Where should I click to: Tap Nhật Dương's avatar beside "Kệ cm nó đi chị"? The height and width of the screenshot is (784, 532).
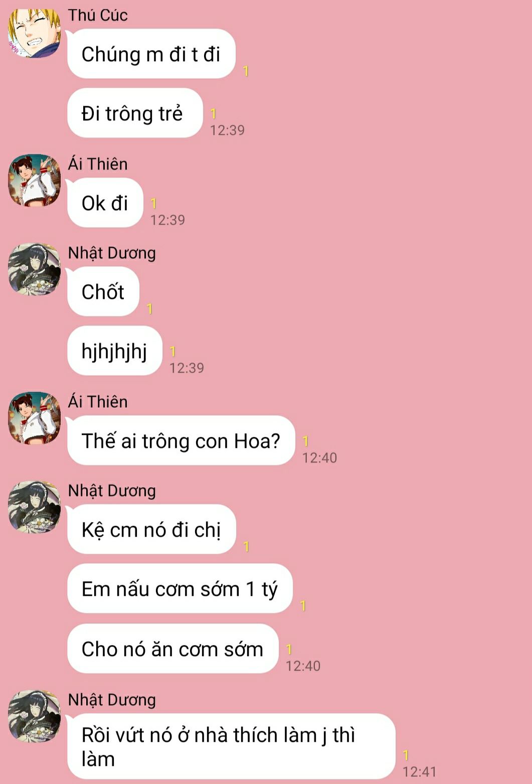(35, 507)
